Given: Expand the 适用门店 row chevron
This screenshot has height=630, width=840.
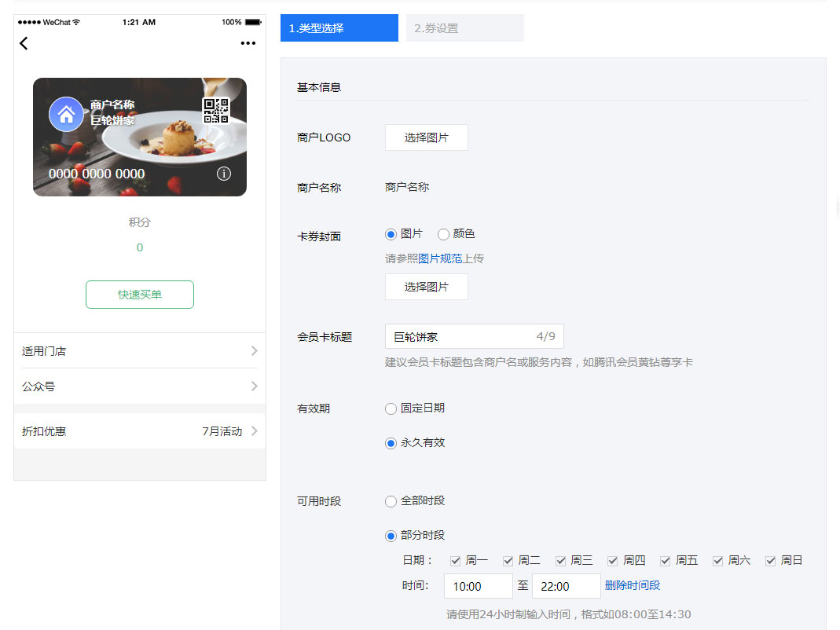Looking at the screenshot, I should click(254, 351).
